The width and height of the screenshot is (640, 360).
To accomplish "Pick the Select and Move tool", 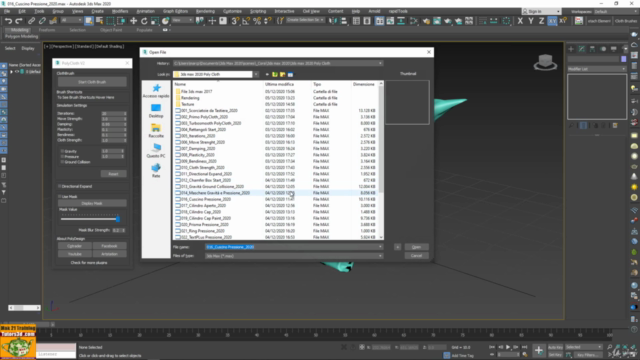I will coord(133,21).
